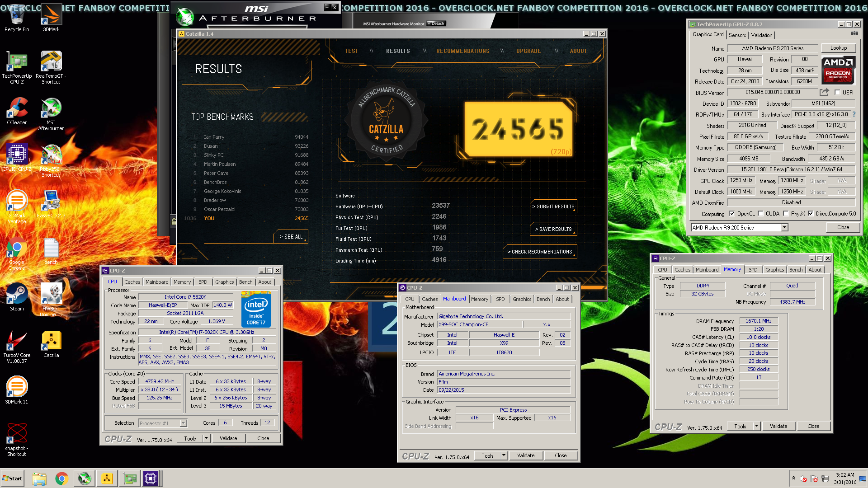Click the GPU-Z screenshot camera icon
The width and height of the screenshot is (868, 488).
tap(854, 33)
